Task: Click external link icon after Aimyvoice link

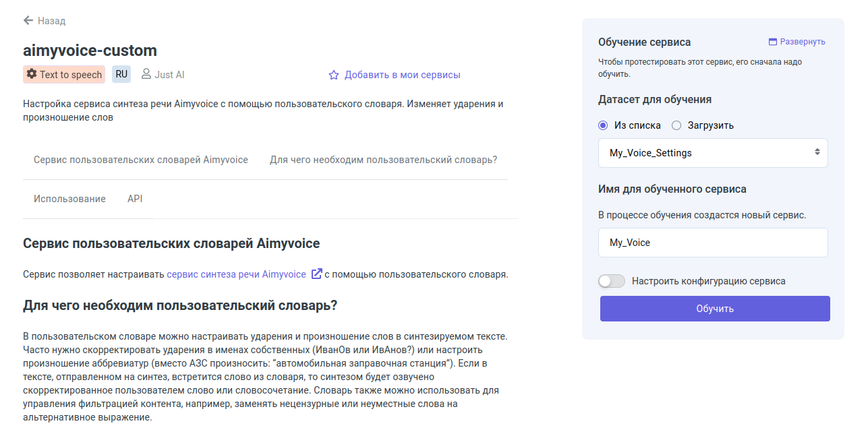Action: pyautogui.click(x=316, y=274)
